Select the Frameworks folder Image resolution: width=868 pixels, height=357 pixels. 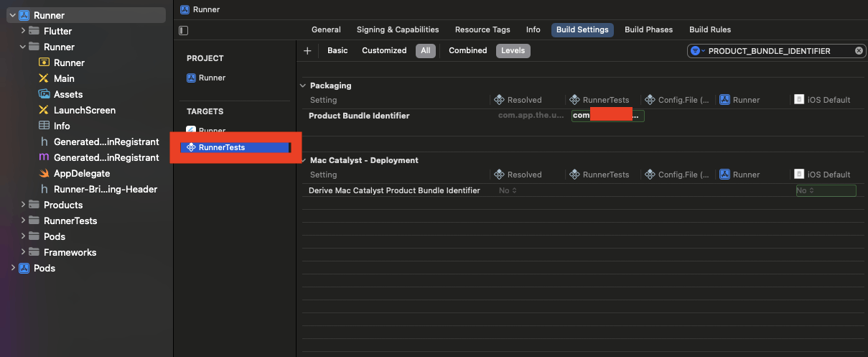tap(70, 252)
